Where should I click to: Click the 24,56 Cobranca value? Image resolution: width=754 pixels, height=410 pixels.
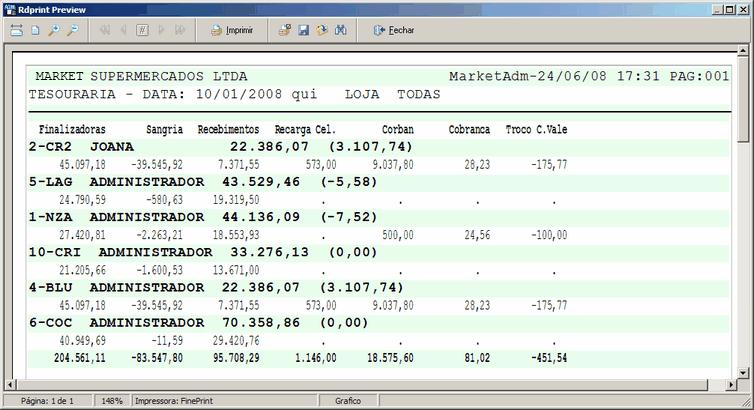(478, 235)
